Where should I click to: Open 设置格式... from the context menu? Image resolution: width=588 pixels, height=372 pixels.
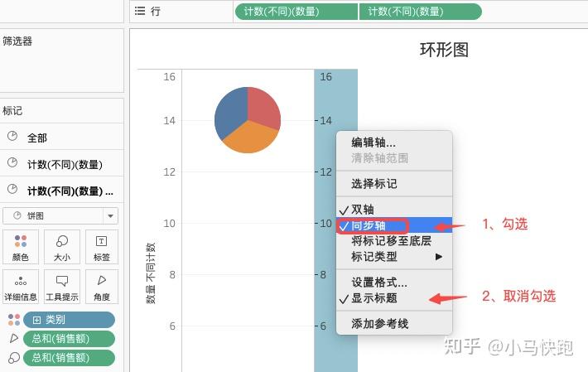tap(394, 282)
